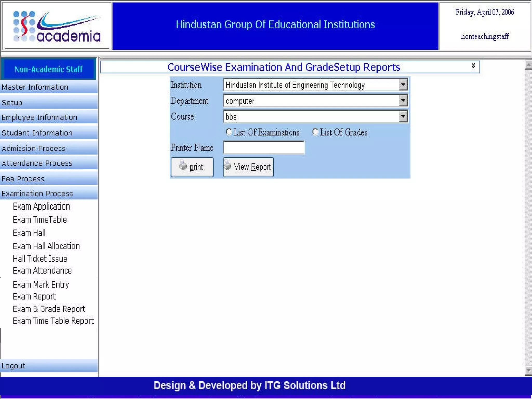Click the Logout link
This screenshot has width=532, height=399.
coord(14,366)
